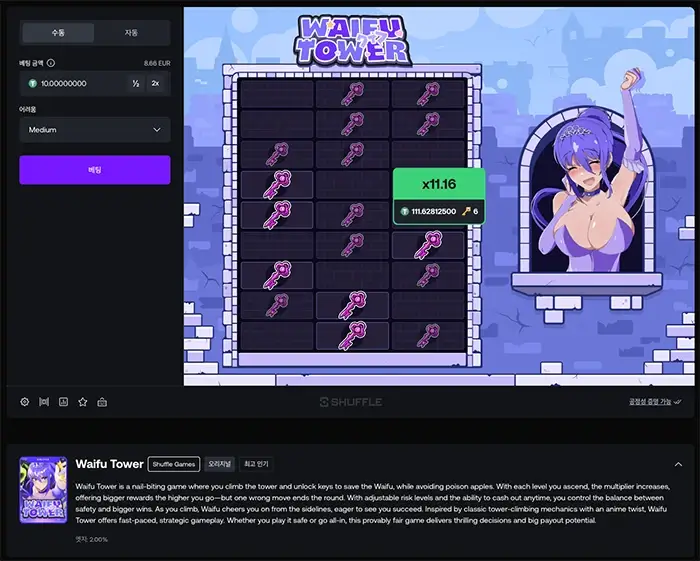Double the bet with 2x button
Viewport: 700px width, 561px height.
pyautogui.click(x=155, y=83)
